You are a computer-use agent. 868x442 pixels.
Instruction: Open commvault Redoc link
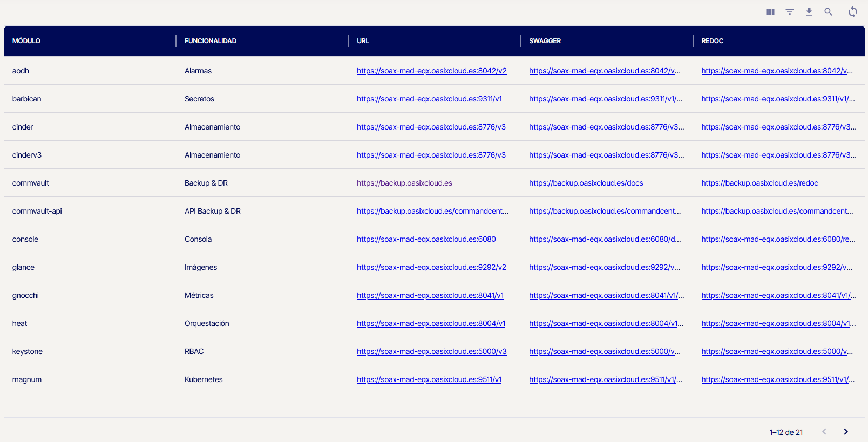(760, 183)
